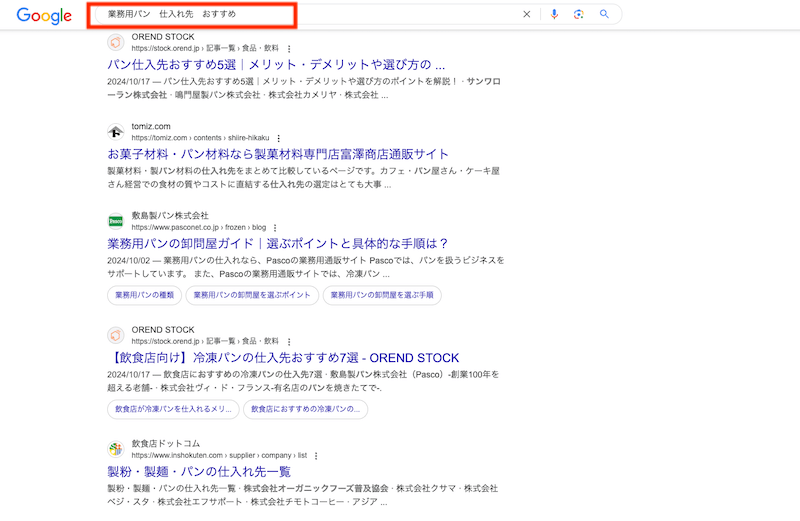The width and height of the screenshot is (800, 521).
Task: Open 製粉・製麺・パンの仕入れ先一覧 result link
Action: (199, 472)
